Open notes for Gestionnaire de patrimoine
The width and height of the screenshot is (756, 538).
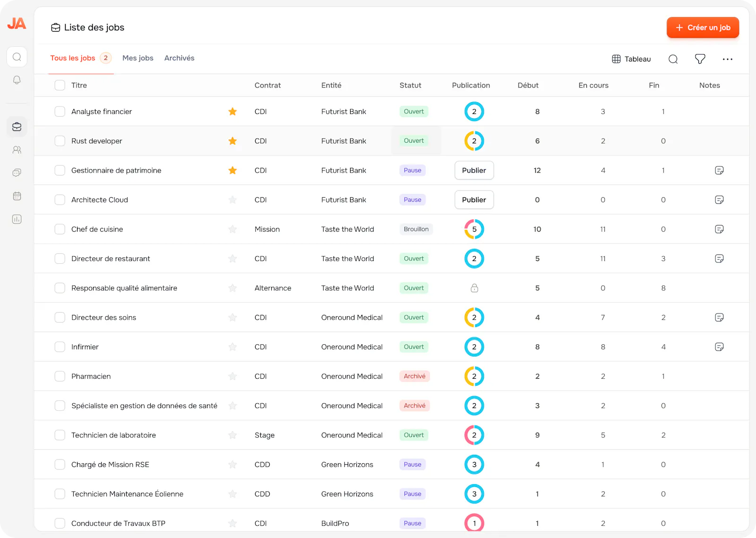(x=719, y=170)
